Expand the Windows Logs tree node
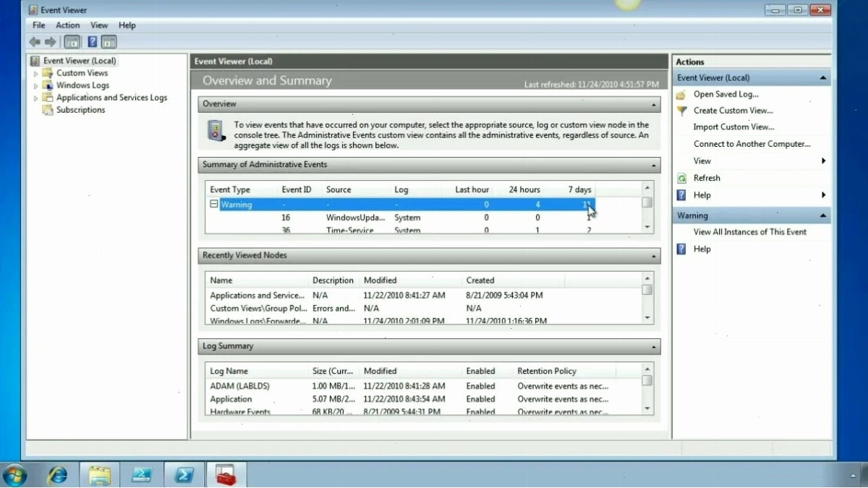Viewport: 868px width, 488px height. pyautogui.click(x=35, y=85)
